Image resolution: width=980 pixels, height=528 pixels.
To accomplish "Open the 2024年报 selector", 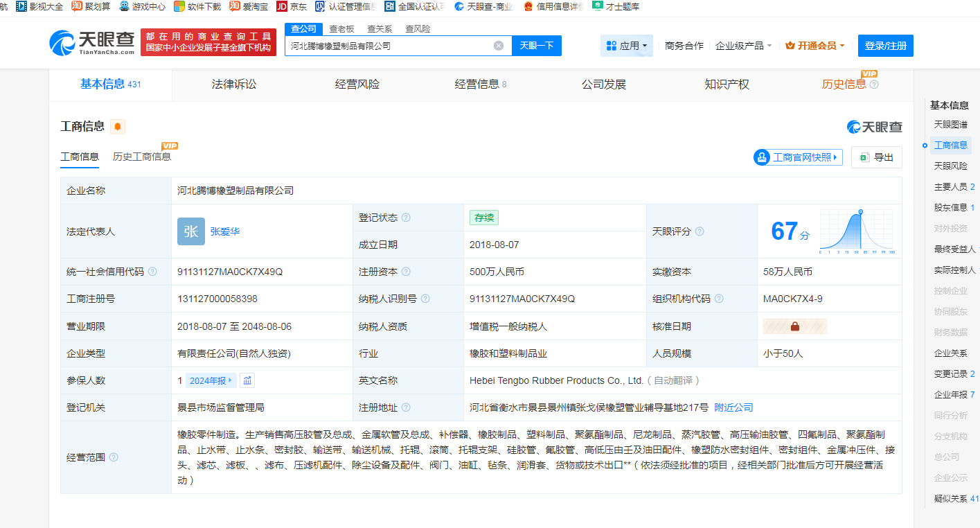I will point(211,380).
